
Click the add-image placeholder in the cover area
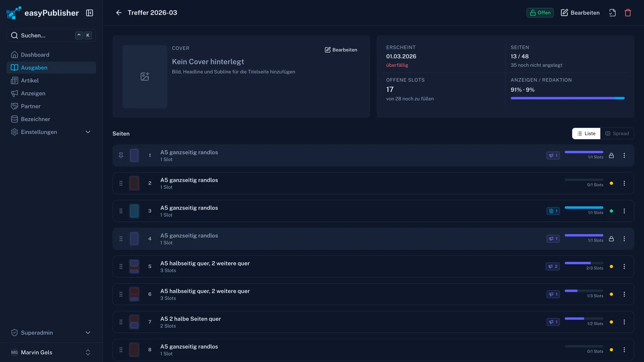pyautogui.click(x=145, y=76)
